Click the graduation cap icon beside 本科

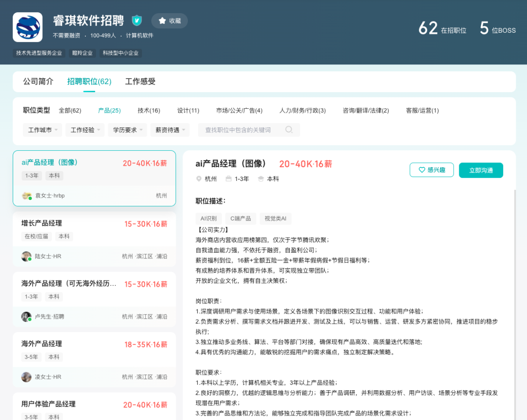[261, 179]
